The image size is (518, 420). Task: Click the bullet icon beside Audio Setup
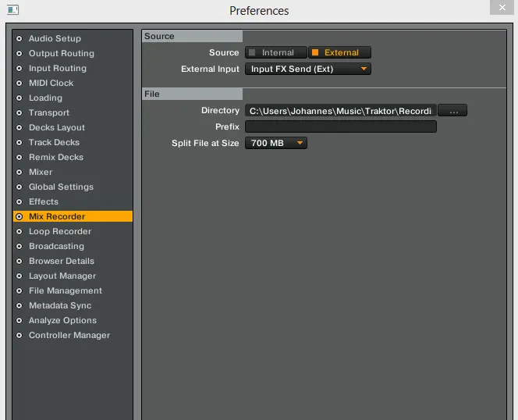pyautogui.click(x=20, y=38)
